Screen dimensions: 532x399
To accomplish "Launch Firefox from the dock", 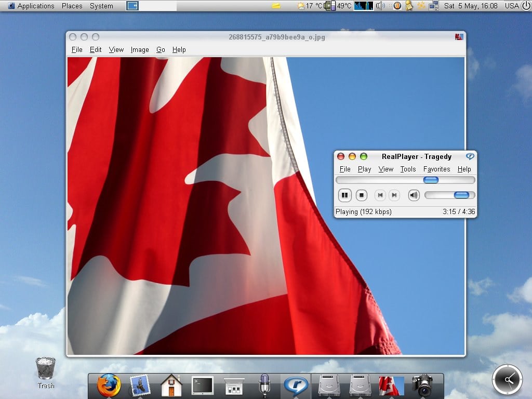I will [x=109, y=385].
